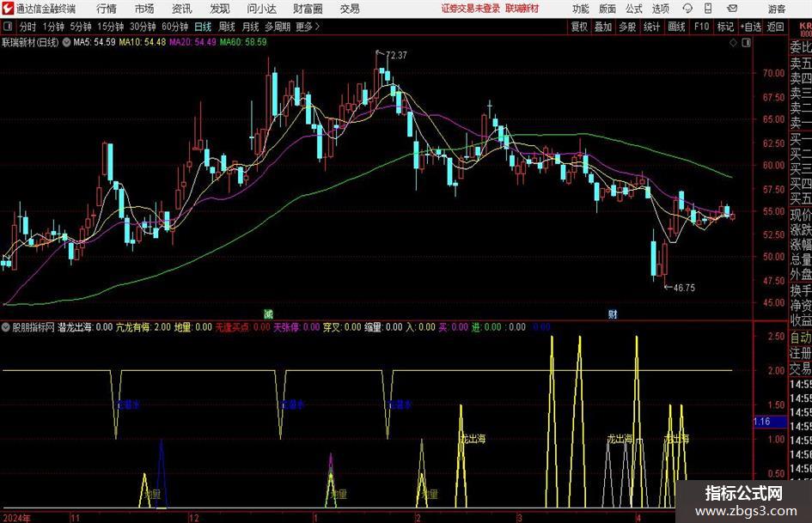Switch to the 月线 monthly tab

(x=250, y=27)
